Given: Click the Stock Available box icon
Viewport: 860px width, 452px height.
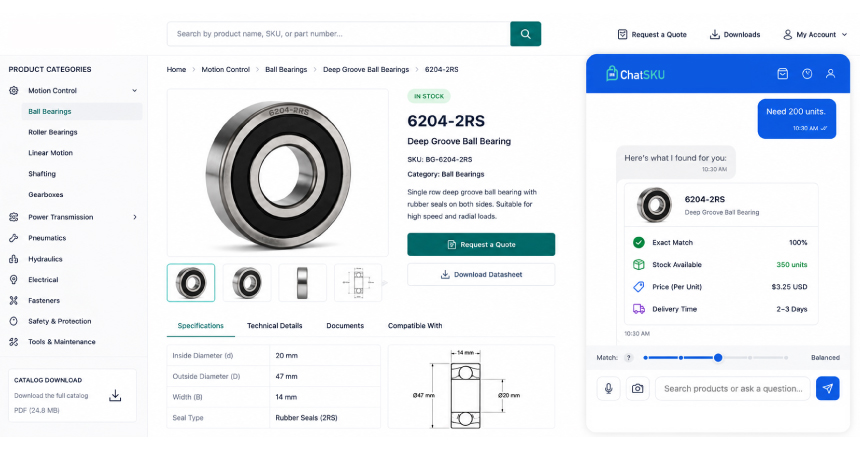Looking at the screenshot, I should pyautogui.click(x=638, y=264).
